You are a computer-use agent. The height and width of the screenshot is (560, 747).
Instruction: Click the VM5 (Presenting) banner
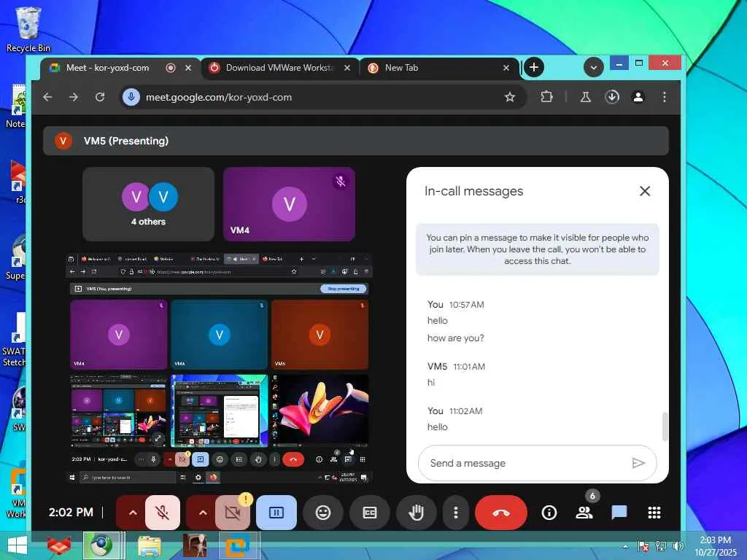356,141
